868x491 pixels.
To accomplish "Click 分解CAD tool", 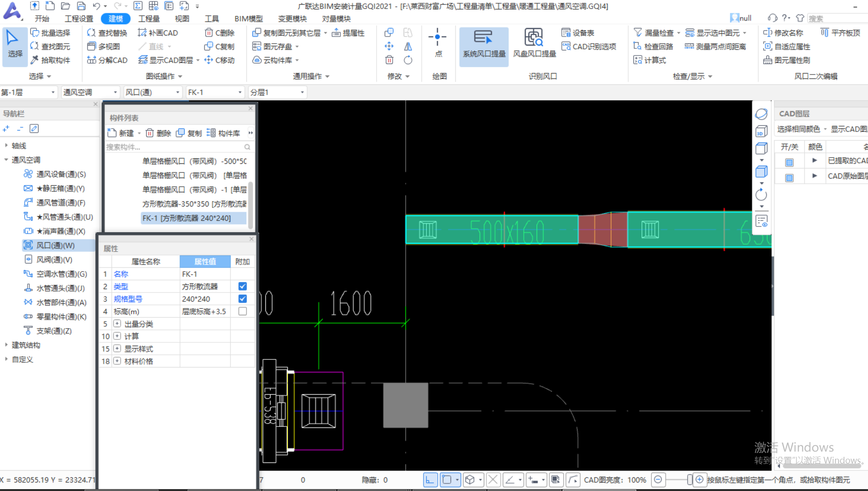I will (107, 60).
